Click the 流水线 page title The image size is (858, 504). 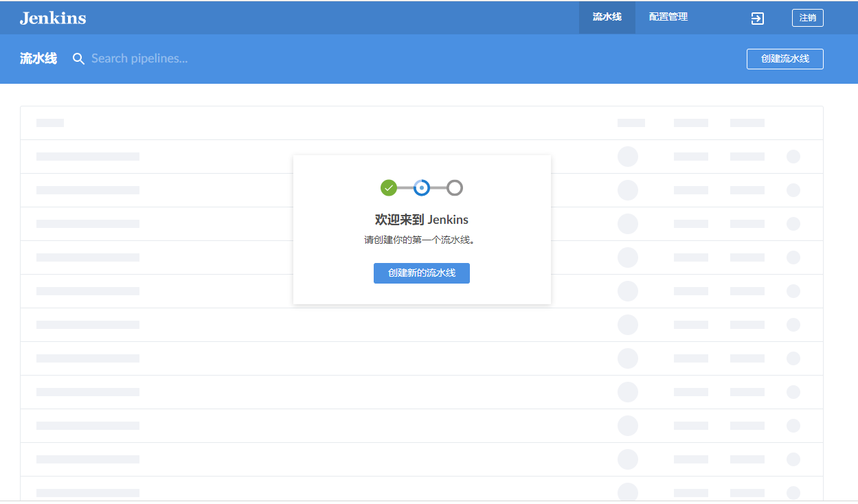coord(38,59)
